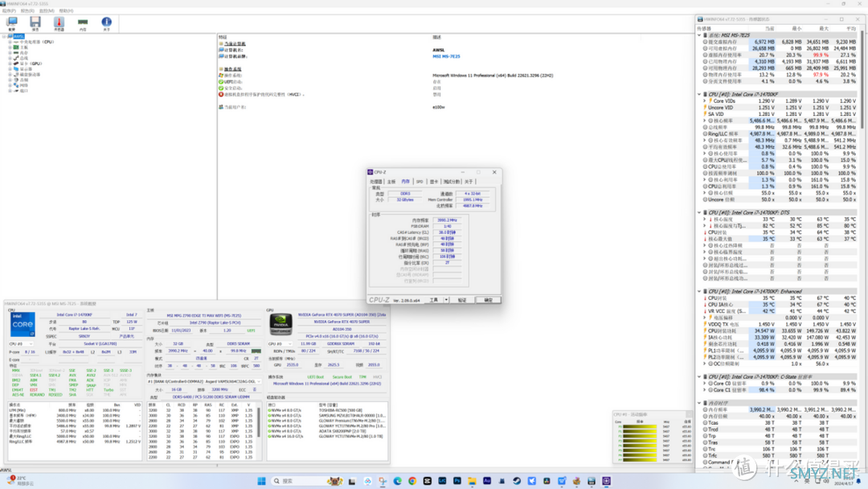Open Google Chrome from the taskbar

coord(412,481)
